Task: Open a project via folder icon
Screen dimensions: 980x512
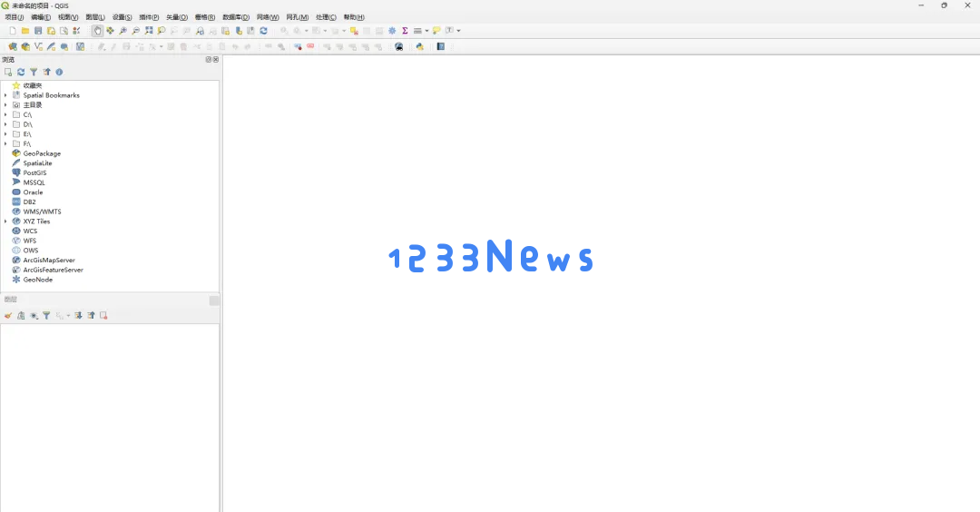Action: 25,31
